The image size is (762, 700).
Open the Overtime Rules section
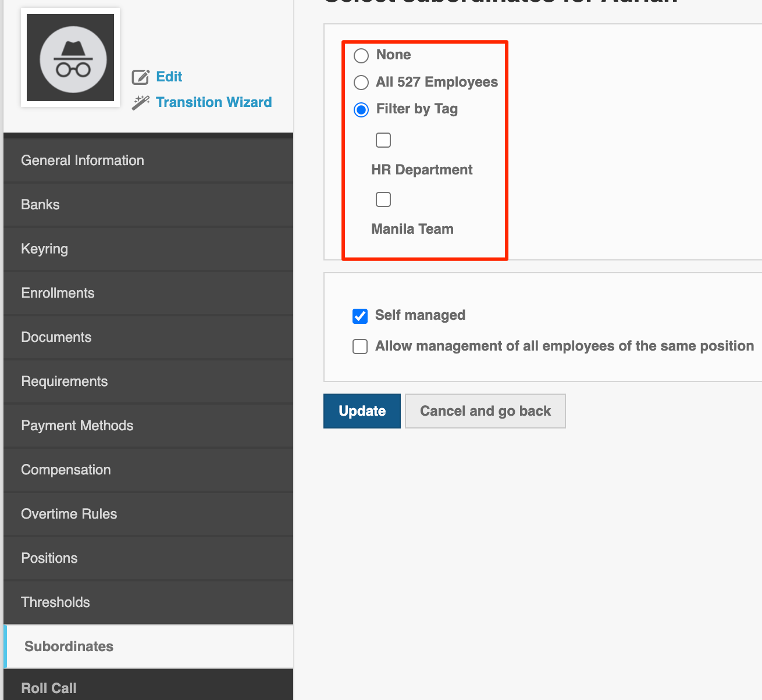click(x=69, y=514)
